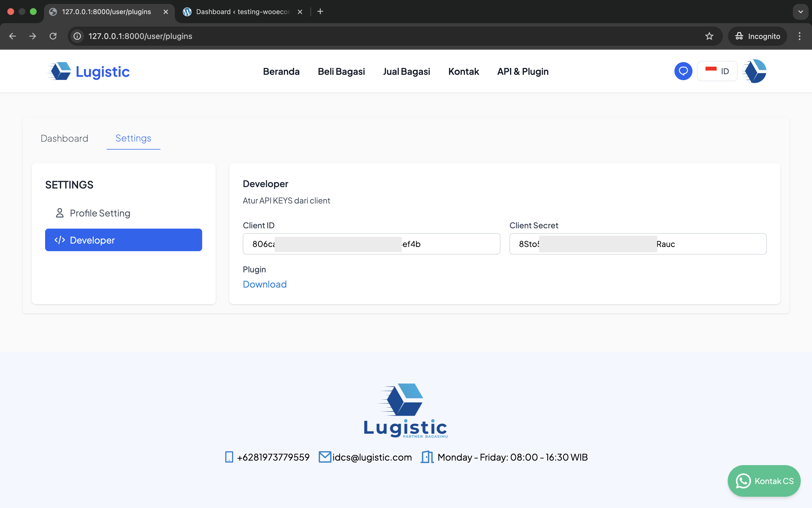The height and width of the screenshot is (508, 812).
Task: Switch to the Dashboard testing-woocommerce tab
Action: pyautogui.click(x=243, y=12)
